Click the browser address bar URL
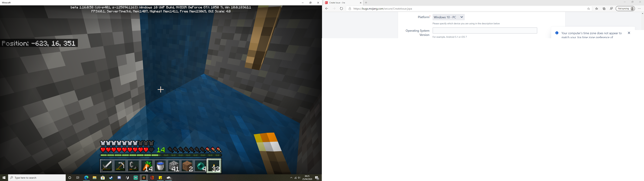The width and height of the screenshot is (644, 181). 383,9
